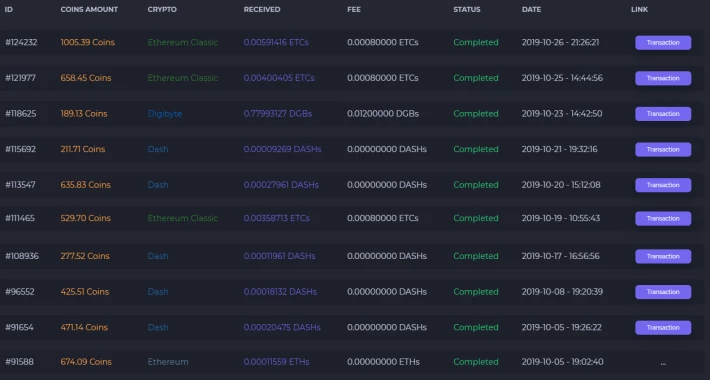
Task: Click received value 0.00018132 DASHs
Action: tap(280, 292)
